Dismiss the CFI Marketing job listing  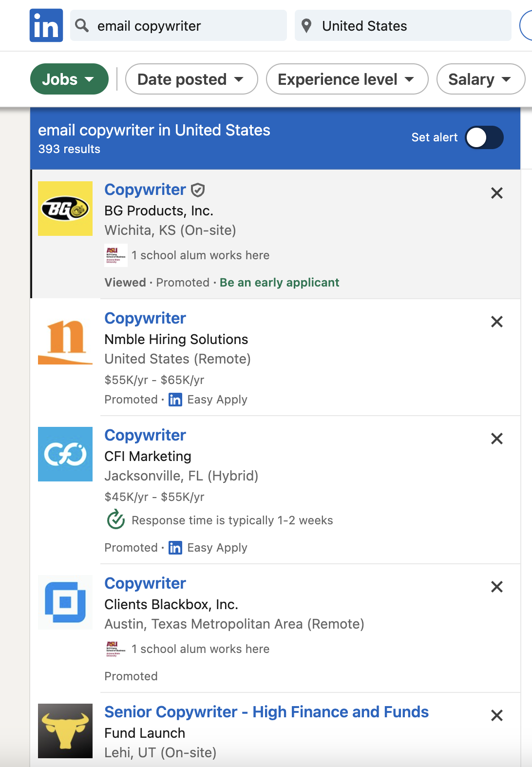tap(497, 439)
